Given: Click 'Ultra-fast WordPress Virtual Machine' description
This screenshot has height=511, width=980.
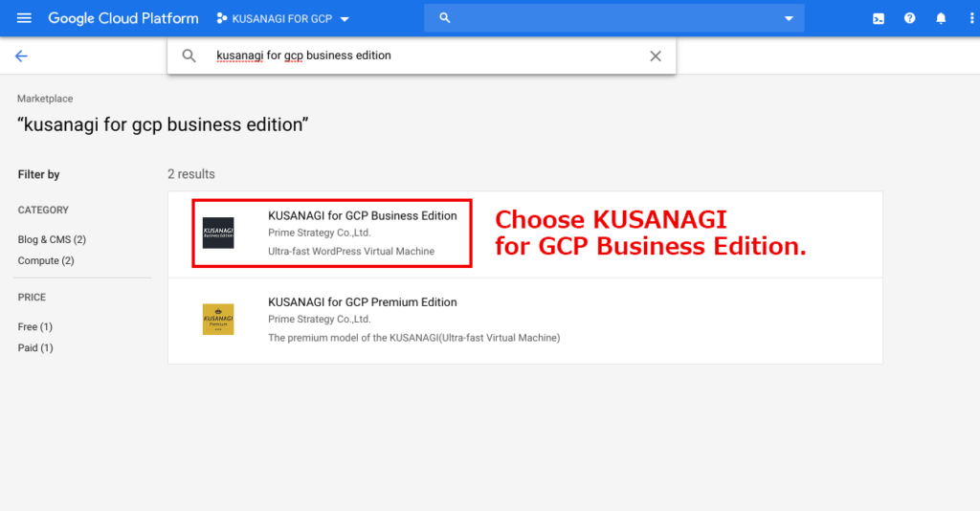Looking at the screenshot, I should click(351, 251).
